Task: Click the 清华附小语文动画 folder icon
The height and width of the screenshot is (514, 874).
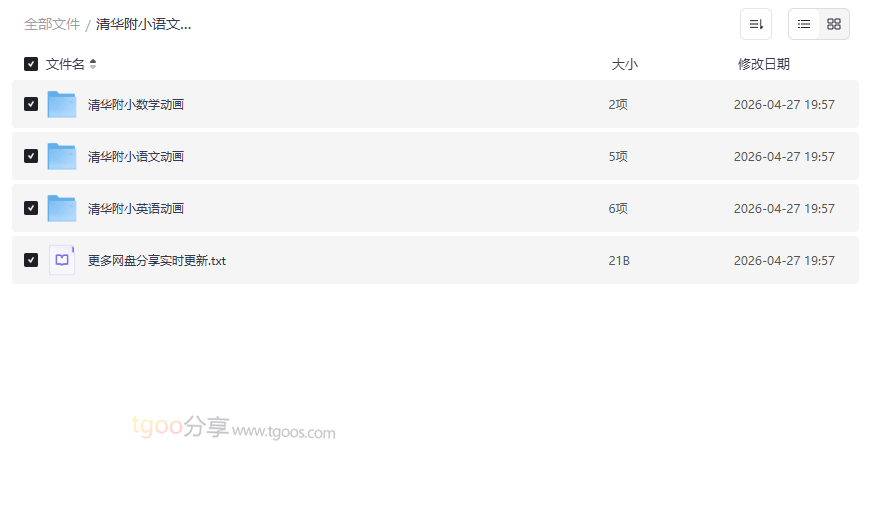Action: [x=62, y=156]
